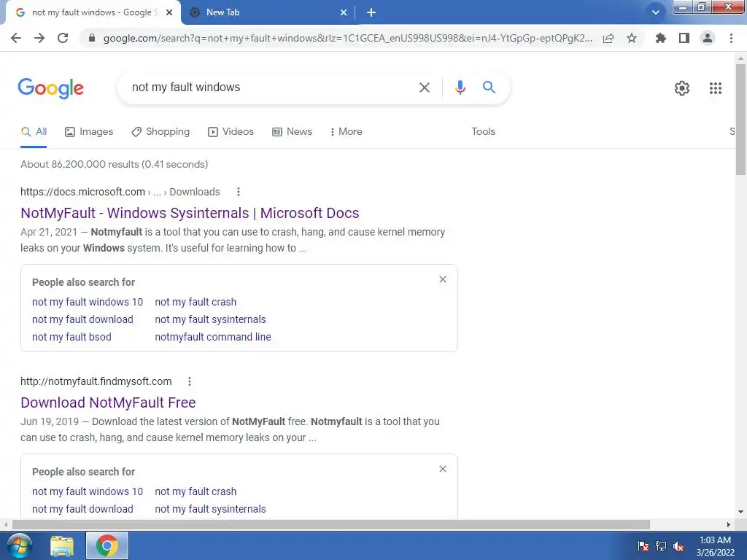Click the vertical scrollbar thumb
The width and height of the screenshot is (747, 560).
(740, 119)
